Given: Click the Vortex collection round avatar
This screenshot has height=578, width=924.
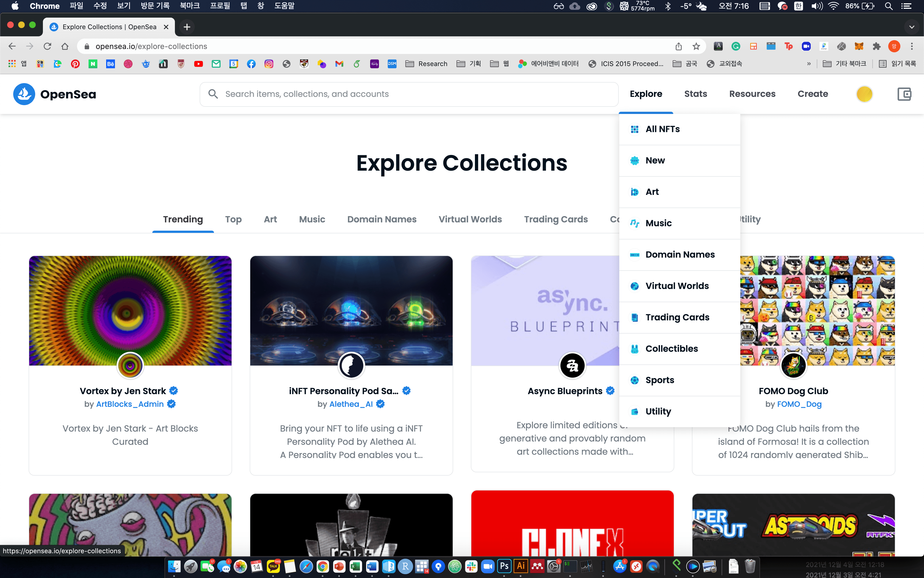Looking at the screenshot, I should (130, 366).
